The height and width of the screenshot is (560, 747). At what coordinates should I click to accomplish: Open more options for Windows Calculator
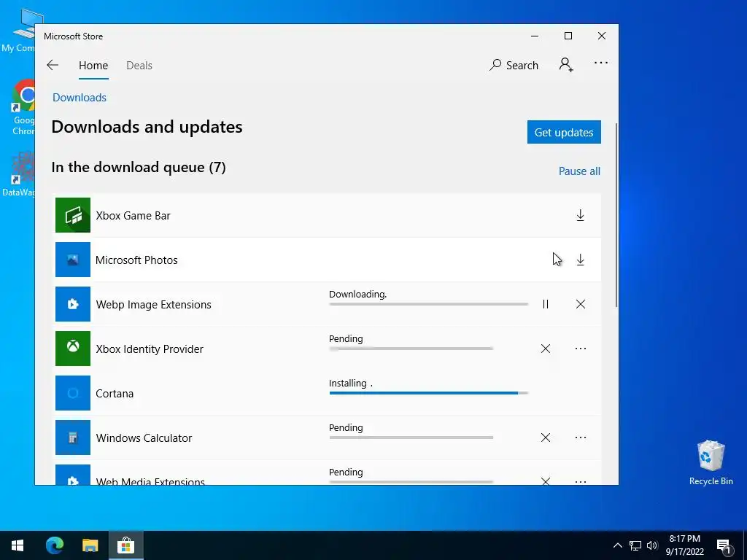point(580,437)
